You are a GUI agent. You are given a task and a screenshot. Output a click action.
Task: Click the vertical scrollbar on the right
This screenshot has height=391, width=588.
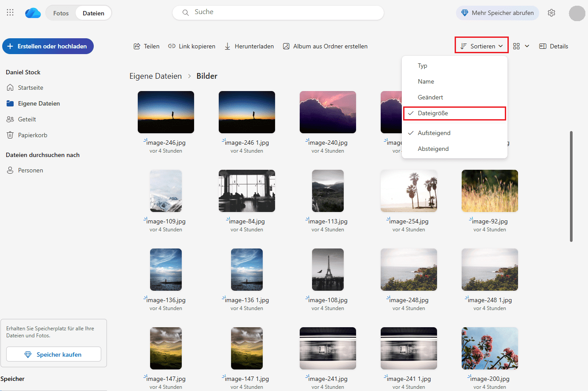pos(571,186)
